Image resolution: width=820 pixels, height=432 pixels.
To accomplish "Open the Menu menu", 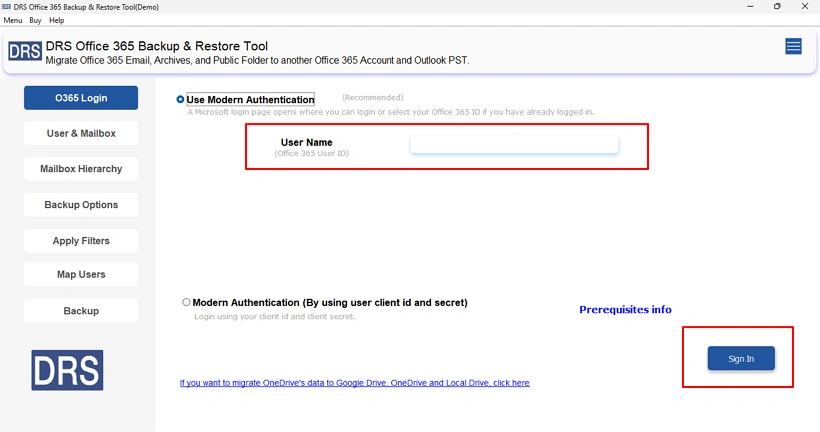I will [x=13, y=20].
